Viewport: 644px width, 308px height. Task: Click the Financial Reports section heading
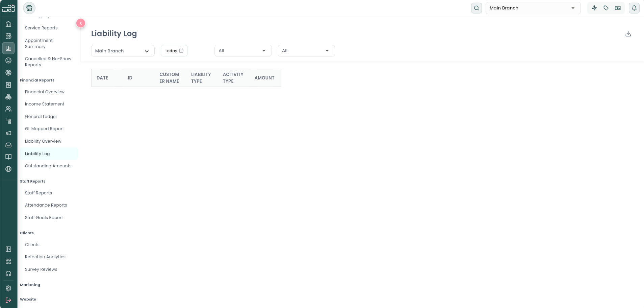coord(37,80)
